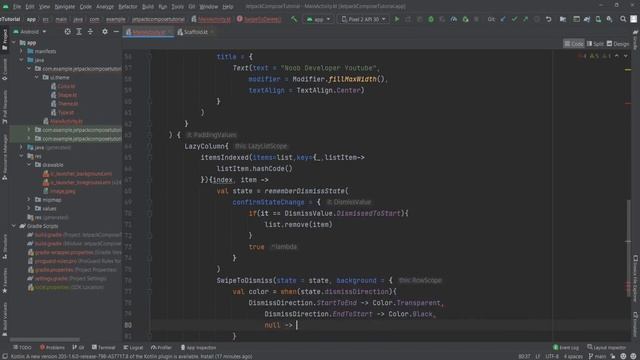Open the Edit menu
640x360 pixels.
tap(30, 7)
